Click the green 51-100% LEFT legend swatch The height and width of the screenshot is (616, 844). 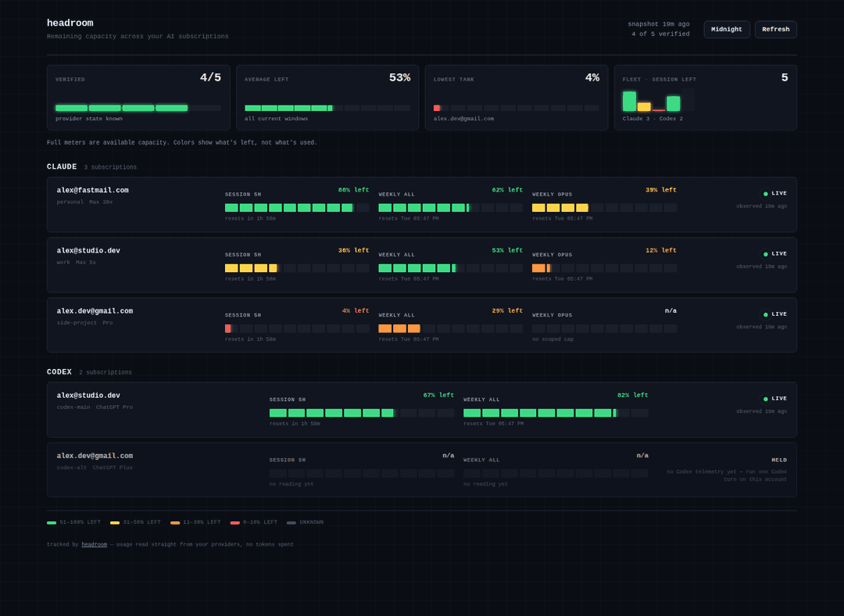point(52,523)
